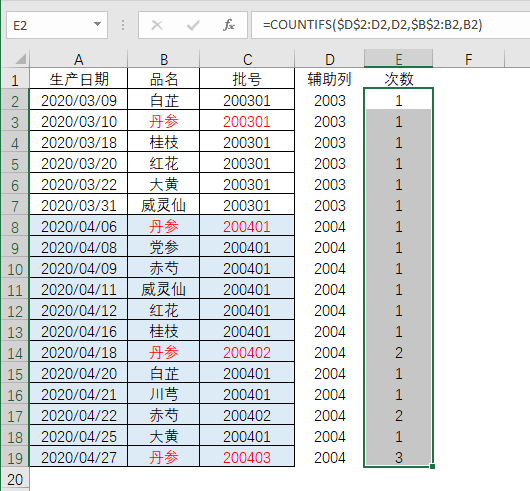Click header cell 批号

pyautogui.click(x=247, y=79)
